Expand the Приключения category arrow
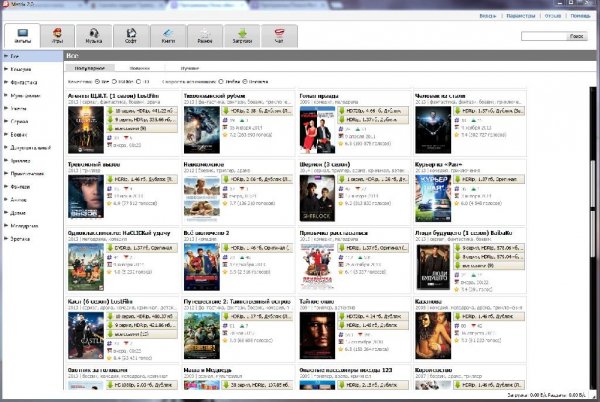The height and width of the screenshot is (402, 600). click(6, 174)
